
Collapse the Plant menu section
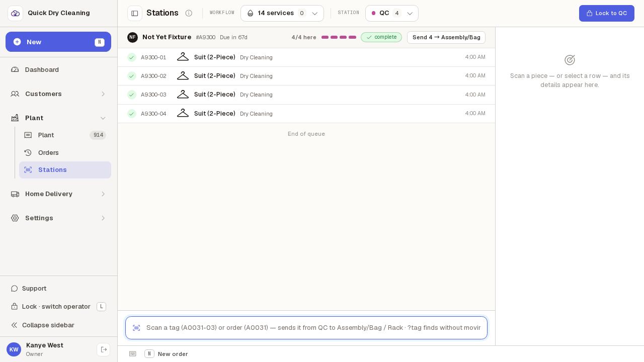(58, 118)
